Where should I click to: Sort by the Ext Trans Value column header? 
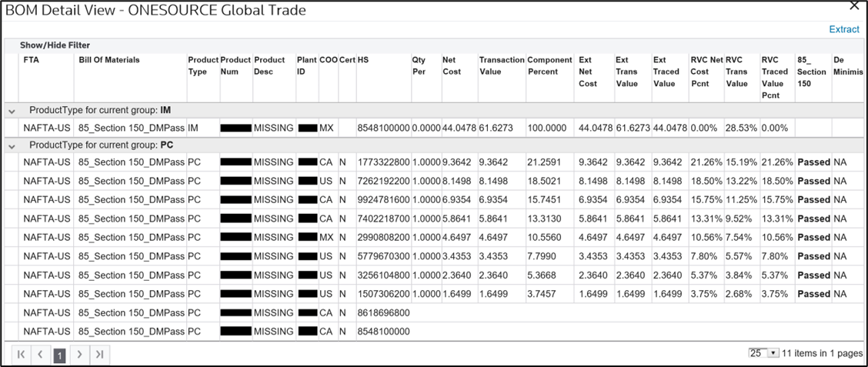pos(626,72)
